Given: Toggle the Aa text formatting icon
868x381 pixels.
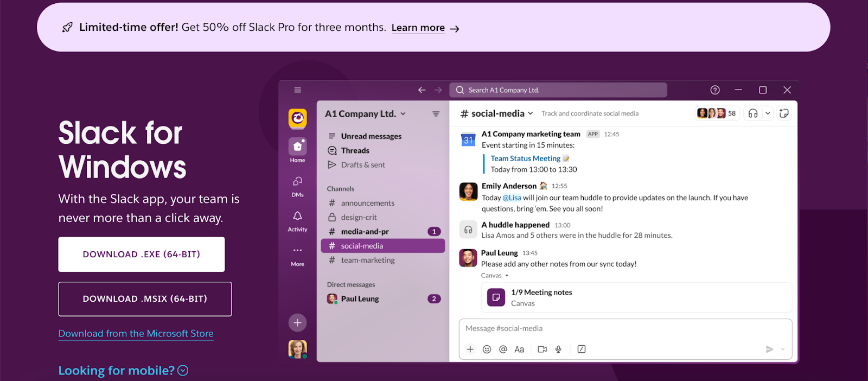Looking at the screenshot, I should pos(519,349).
